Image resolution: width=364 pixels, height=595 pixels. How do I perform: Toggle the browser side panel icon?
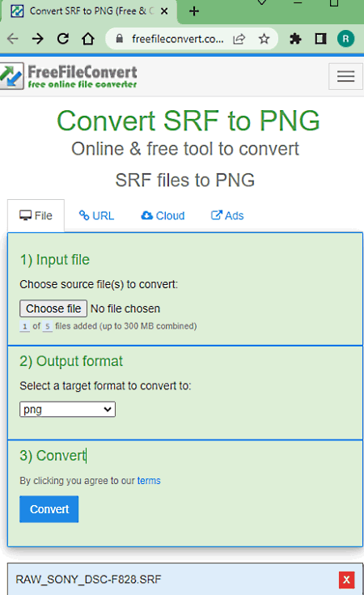(x=321, y=39)
